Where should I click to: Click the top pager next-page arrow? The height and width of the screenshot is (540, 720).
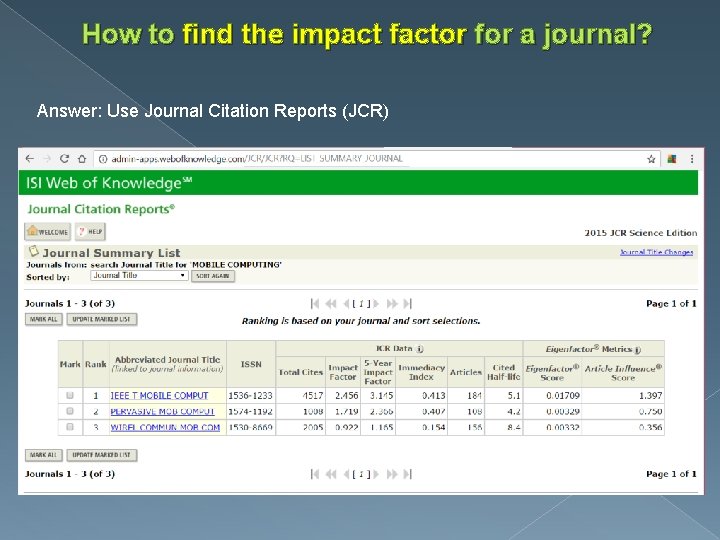tap(376, 304)
